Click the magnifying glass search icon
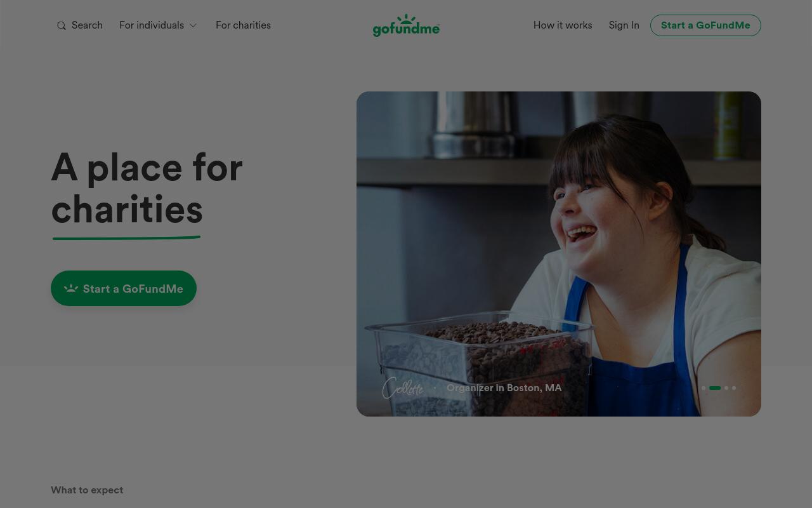This screenshot has height=508, width=812. coord(62,26)
